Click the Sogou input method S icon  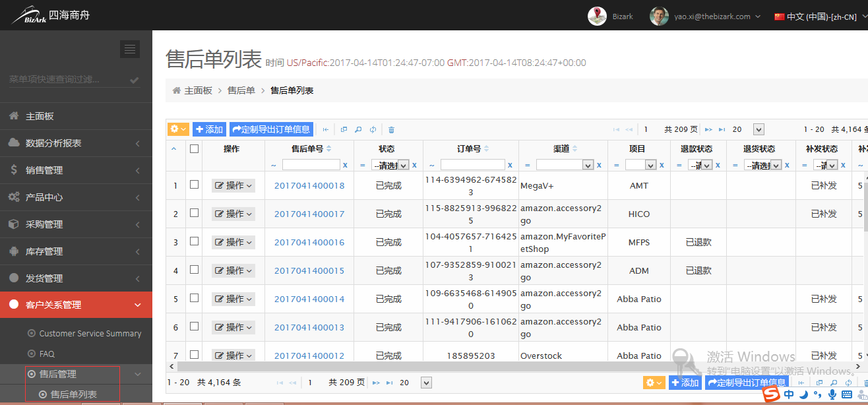pos(770,394)
